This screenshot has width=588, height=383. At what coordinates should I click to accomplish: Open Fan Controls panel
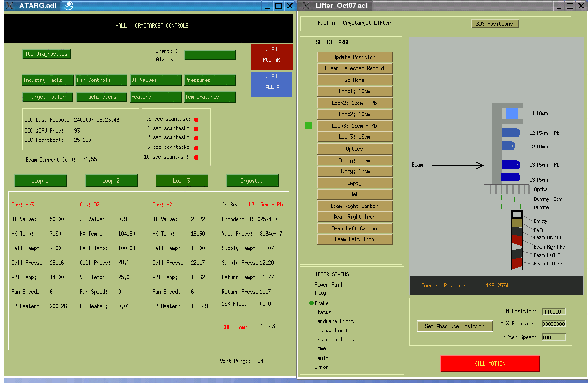(102, 80)
